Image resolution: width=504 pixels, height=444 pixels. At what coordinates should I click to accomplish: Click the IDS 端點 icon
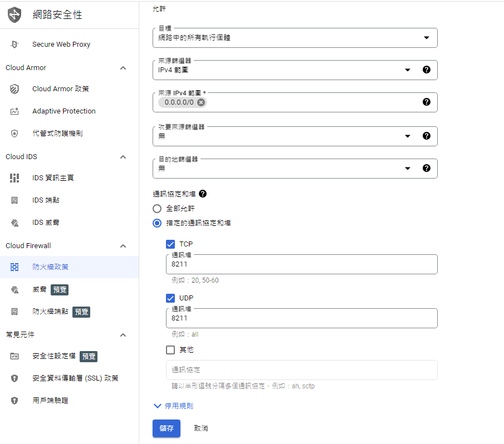(x=14, y=200)
